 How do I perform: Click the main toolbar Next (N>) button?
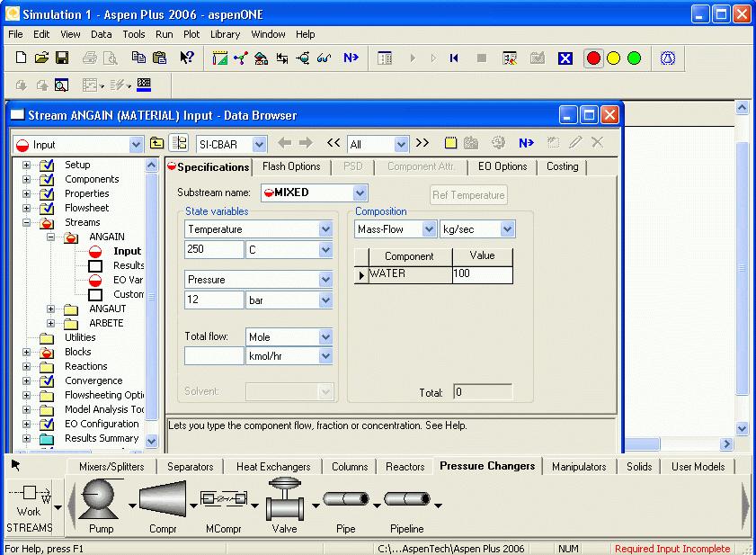pyautogui.click(x=351, y=58)
